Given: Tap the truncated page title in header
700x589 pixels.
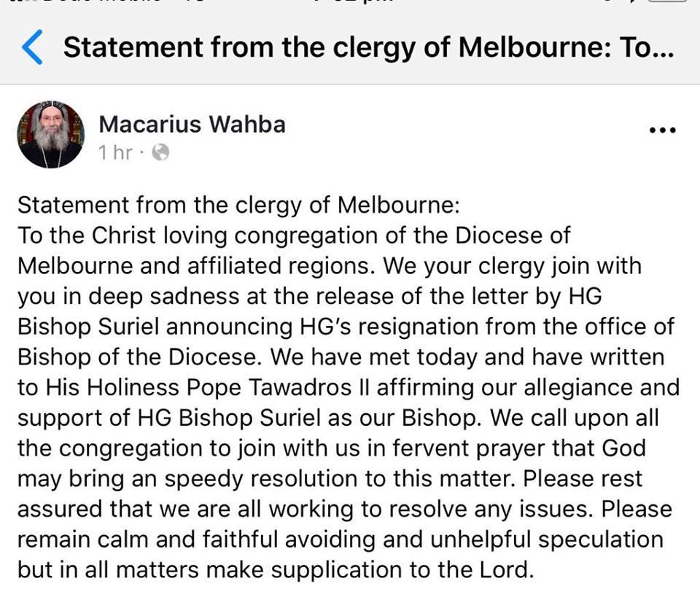Looking at the screenshot, I should pos(368,47).
